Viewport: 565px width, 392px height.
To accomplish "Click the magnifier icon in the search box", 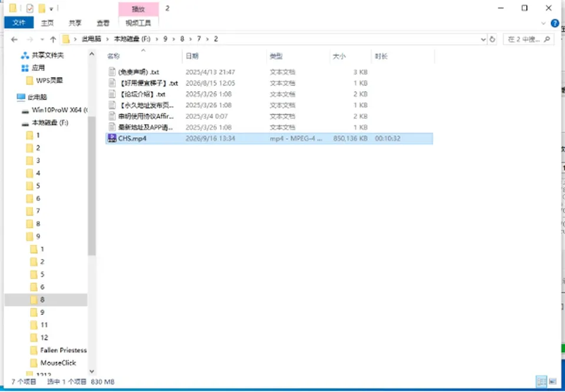I will (x=547, y=39).
